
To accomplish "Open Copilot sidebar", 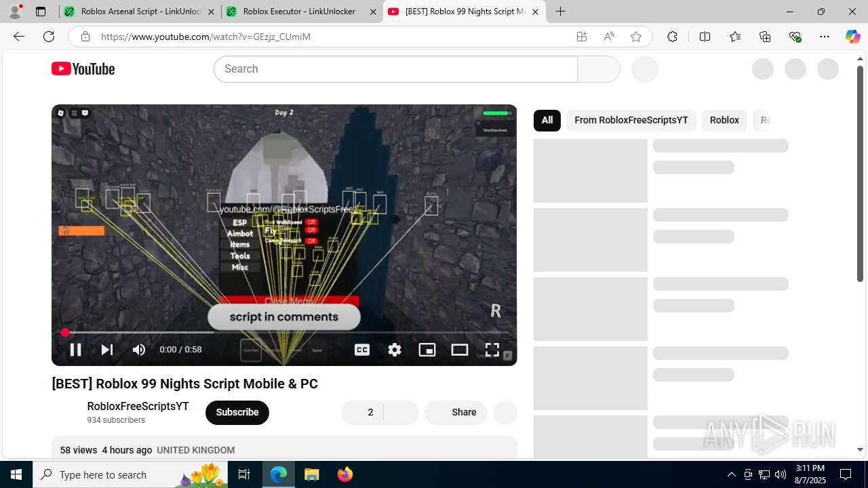I will pyautogui.click(x=852, y=37).
